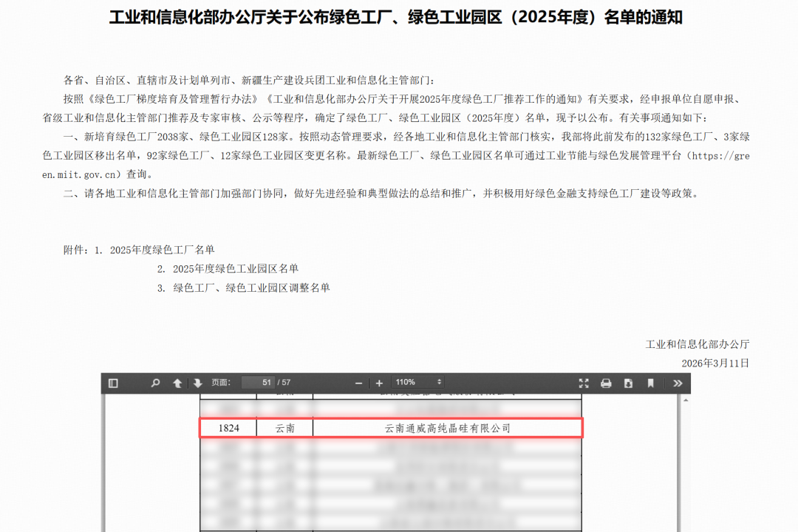798x532 pixels.
Task: Open the PDF viewer tools menu chevrons
Action: pyautogui.click(x=678, y=383)
